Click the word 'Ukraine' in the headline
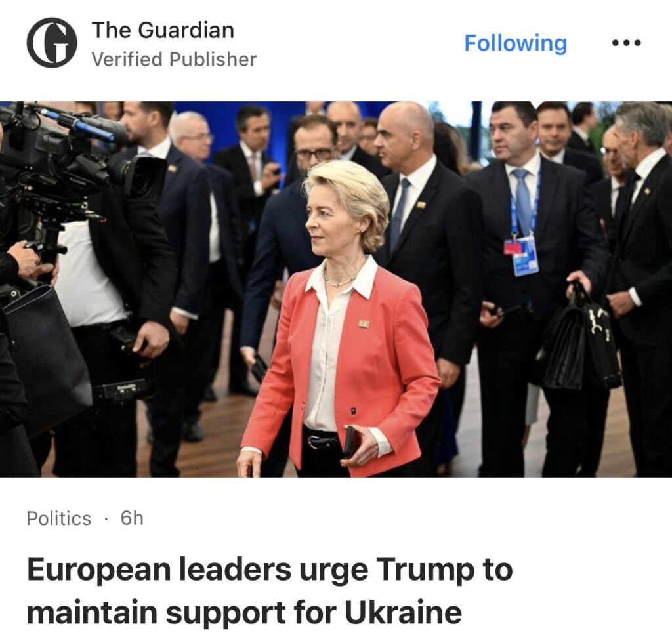Viewport: 672px width, 643px height. (x=404, y=613)
